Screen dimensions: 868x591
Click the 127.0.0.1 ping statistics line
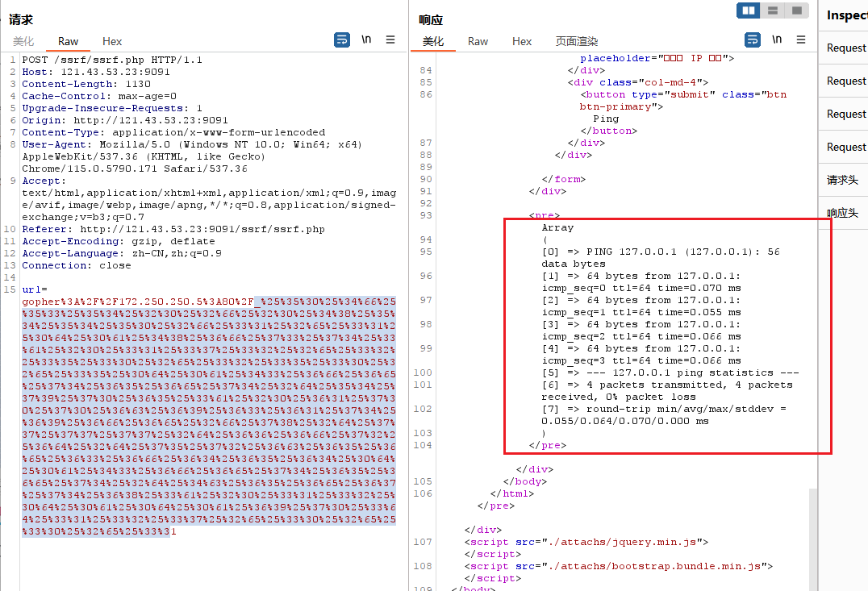point(670,373)
